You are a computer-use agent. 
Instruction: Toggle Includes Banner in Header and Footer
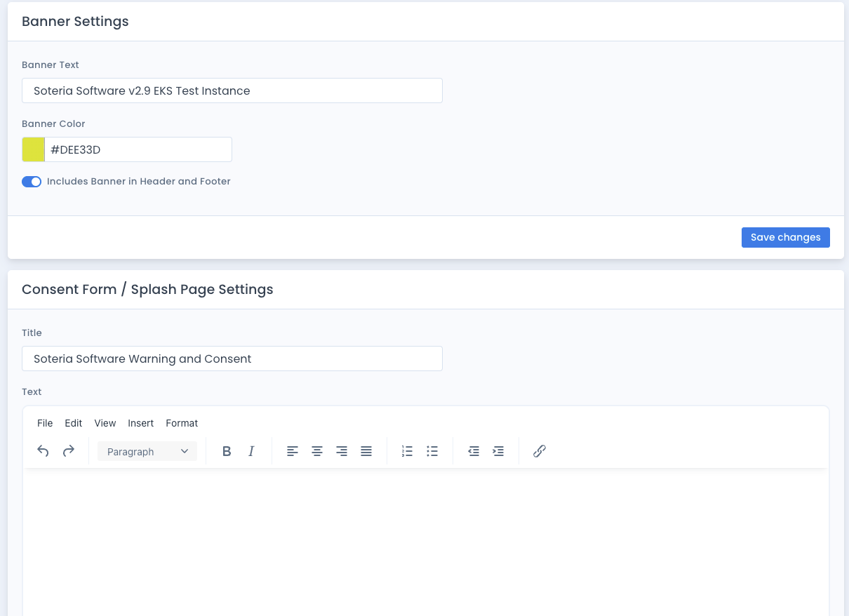point(32,182)
